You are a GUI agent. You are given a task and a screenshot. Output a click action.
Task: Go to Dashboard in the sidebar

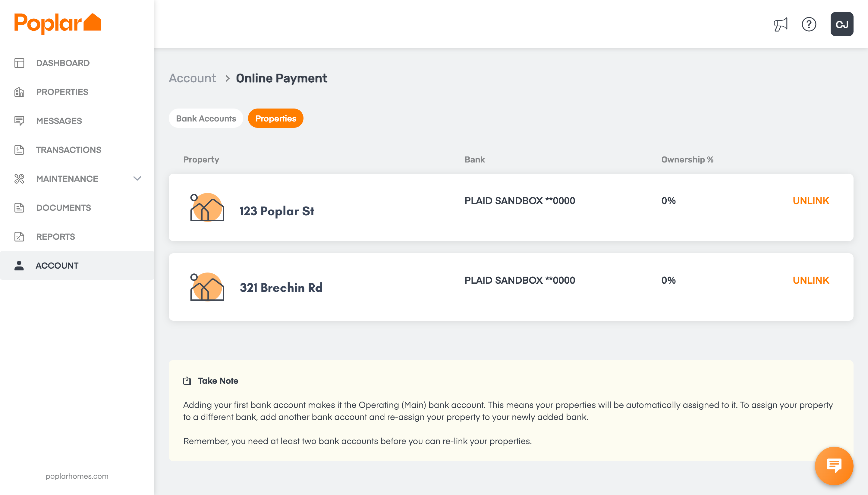coord(77,63)
